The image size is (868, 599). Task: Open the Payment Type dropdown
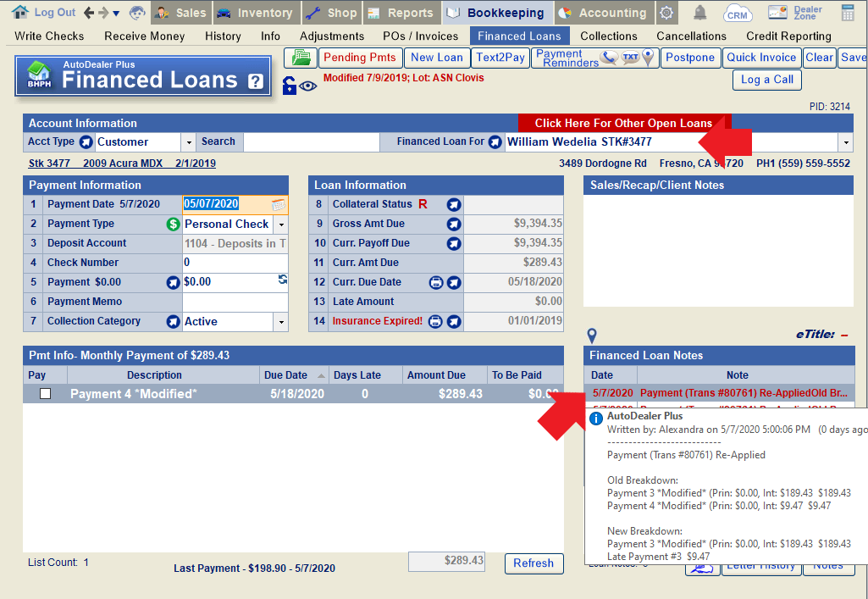[281, 225]
